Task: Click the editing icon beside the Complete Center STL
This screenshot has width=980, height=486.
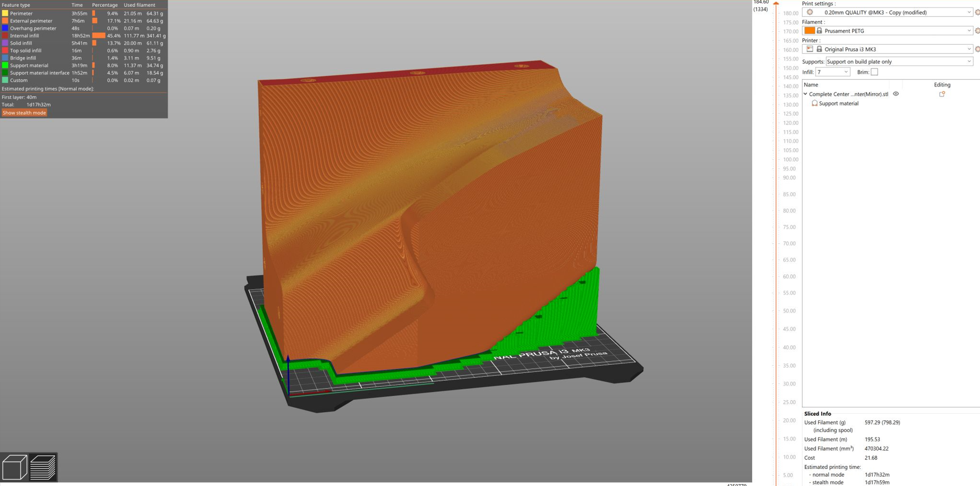Action: coord(942,94)
